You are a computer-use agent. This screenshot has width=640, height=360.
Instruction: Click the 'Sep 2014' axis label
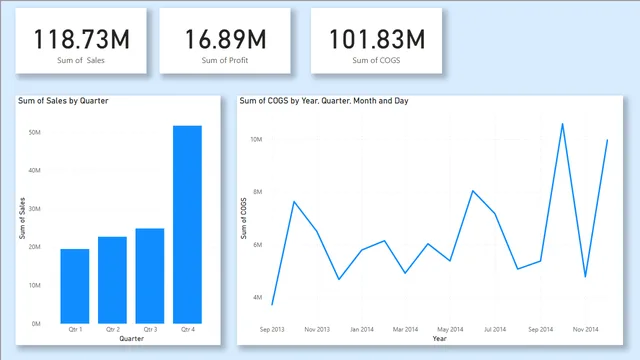click(x=540, y=329)
